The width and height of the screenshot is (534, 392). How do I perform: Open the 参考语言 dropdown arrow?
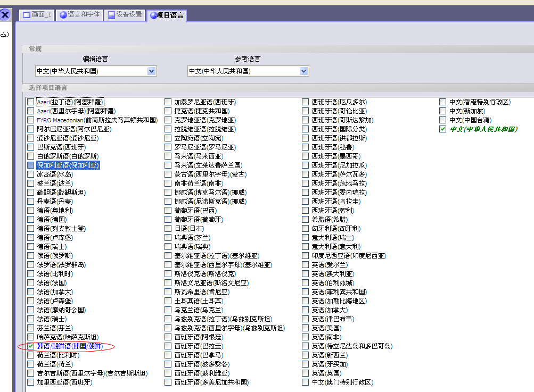(304, 71)
